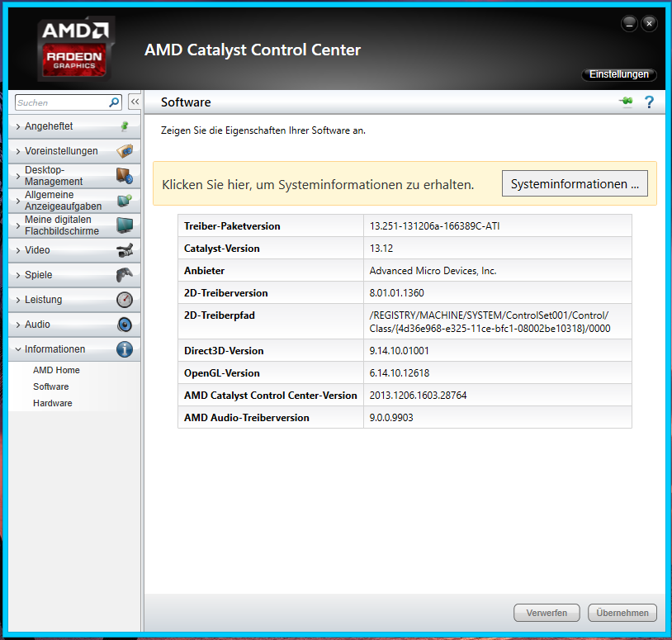Click the AMD Catalyst Control Center-Version label

271,396
